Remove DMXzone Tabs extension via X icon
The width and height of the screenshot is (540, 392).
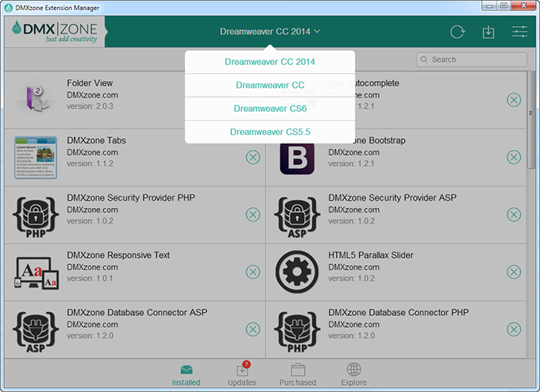coord(253,157)
